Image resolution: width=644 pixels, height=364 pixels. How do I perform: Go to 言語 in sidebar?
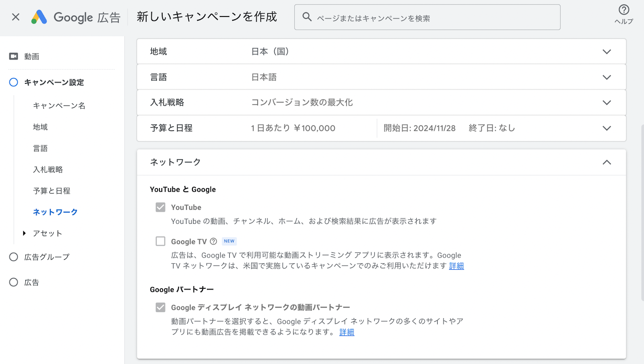pos(40,148)
